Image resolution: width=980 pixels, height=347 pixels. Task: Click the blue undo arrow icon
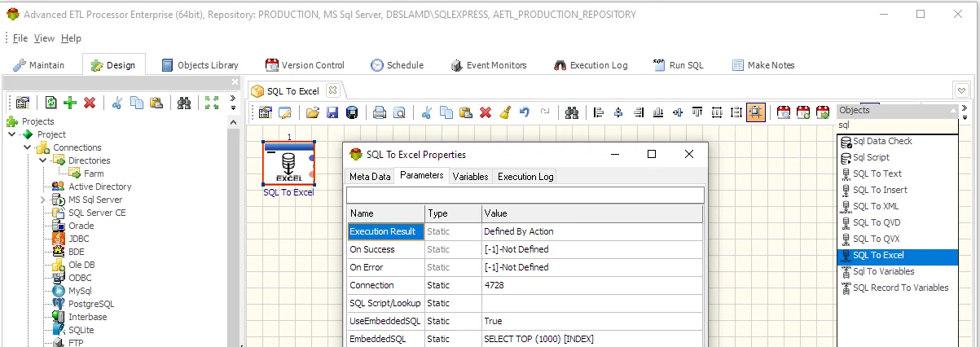click(x=525, y=112)
